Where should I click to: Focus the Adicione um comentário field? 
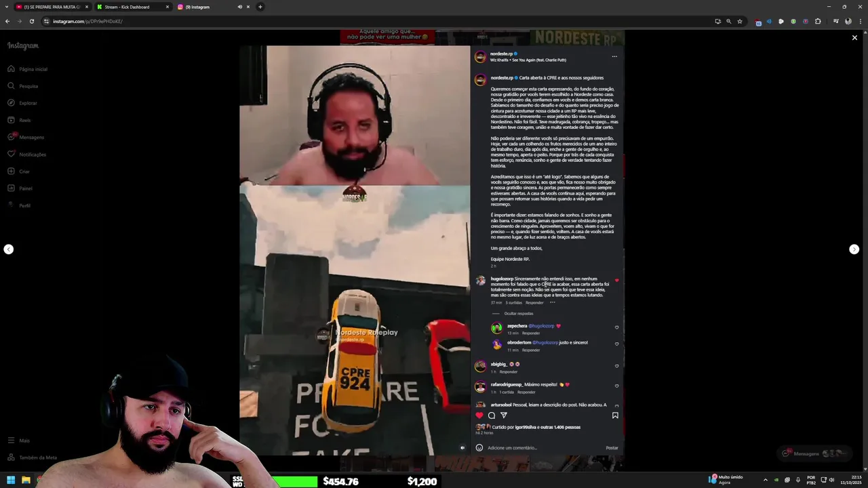point(542,448)
